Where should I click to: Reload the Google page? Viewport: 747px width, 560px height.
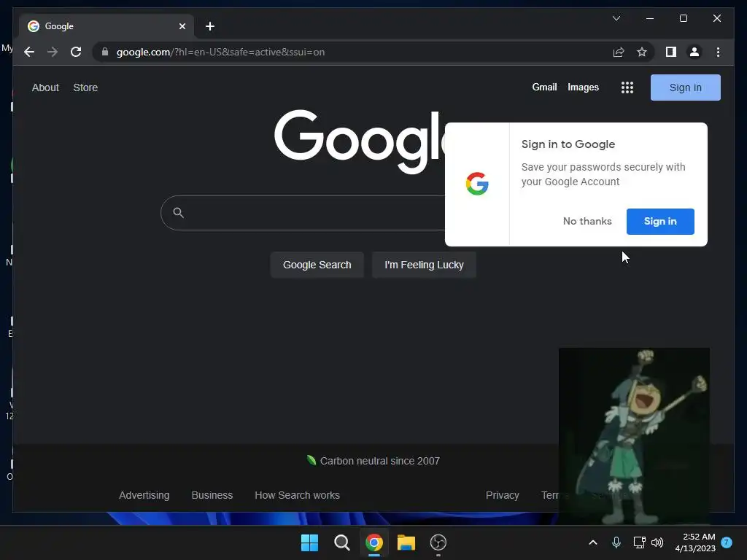coord(76,52)
